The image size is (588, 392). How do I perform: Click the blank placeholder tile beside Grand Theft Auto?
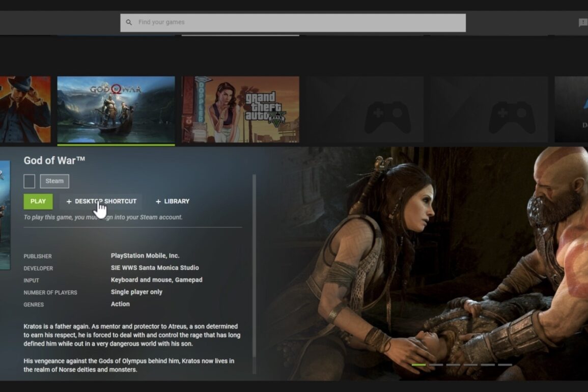365,109
